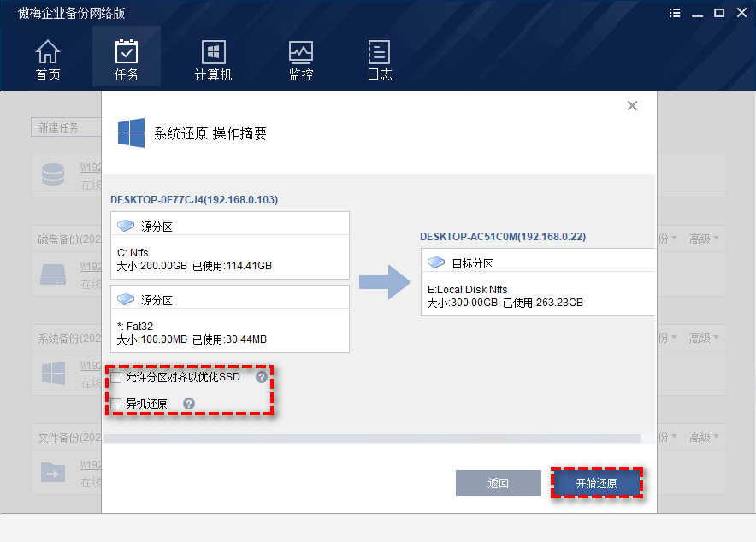Click the C: Ntfs source partition icon
Screen dimensions: 756x542
[x=127, y=227]
